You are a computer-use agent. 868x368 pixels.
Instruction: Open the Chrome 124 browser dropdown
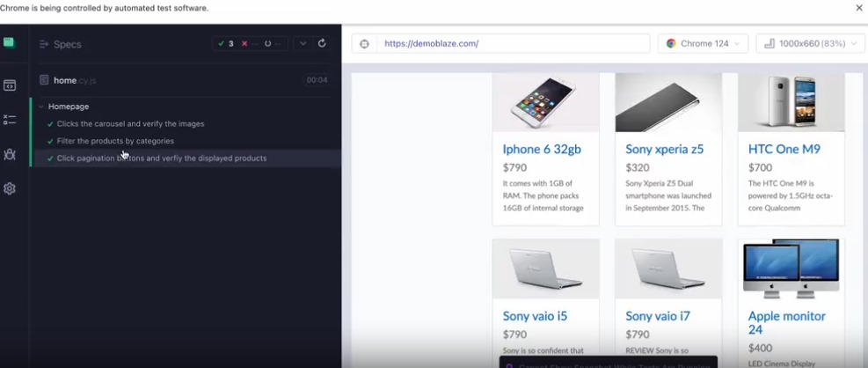(703, 44)
